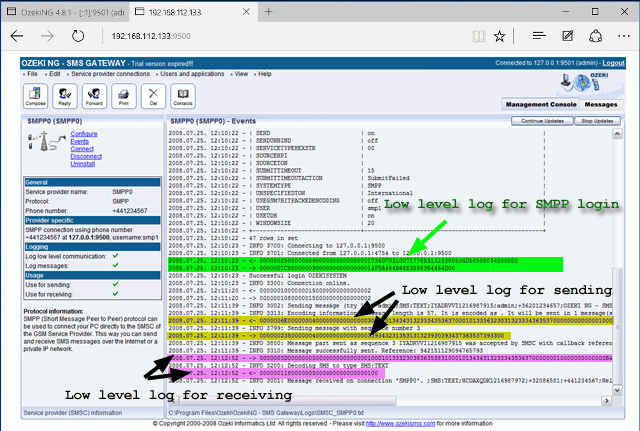Click log scroll up arrow
This screenshot has height=431, width=640.
(617, 134)
